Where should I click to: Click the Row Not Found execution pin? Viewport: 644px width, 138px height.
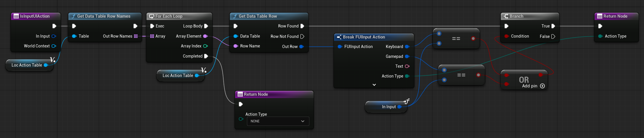[302, 36]
